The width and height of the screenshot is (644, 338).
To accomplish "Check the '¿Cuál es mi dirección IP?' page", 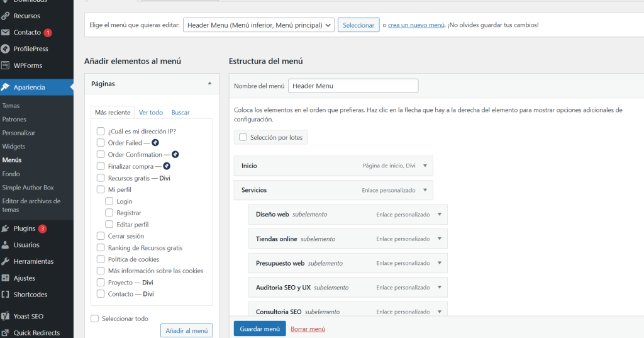I will pos(101,131).
